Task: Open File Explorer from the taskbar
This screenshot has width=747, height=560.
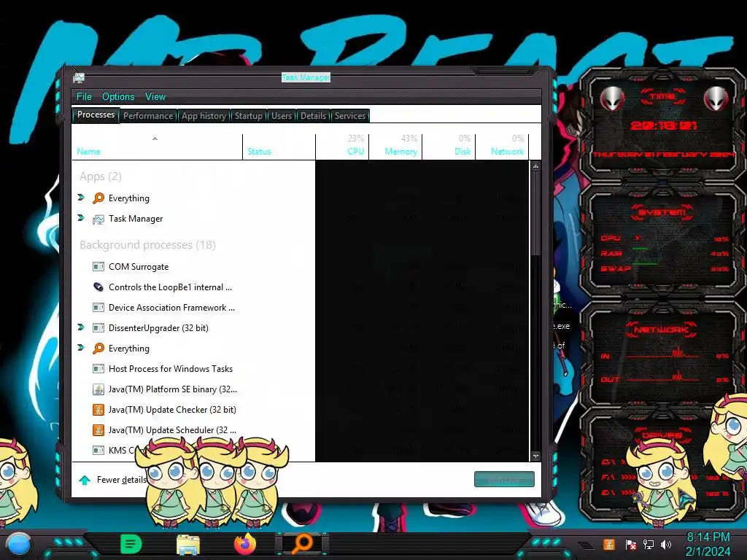Action: 188,545
